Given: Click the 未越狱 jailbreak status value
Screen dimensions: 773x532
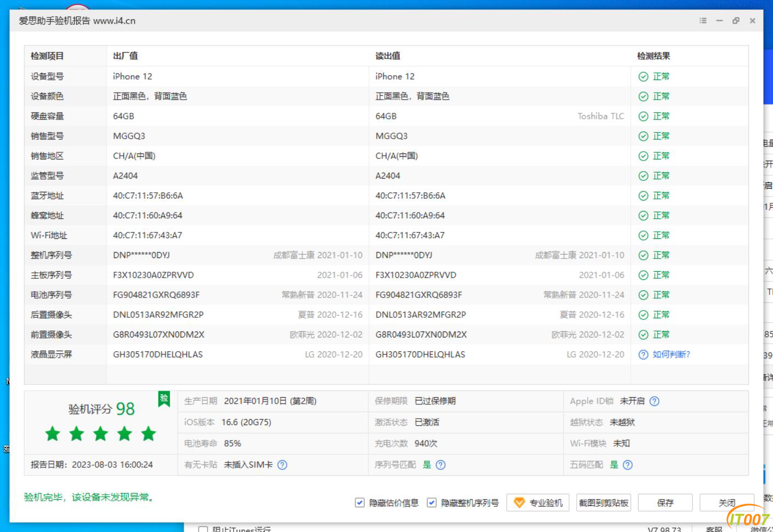Looking at the screenshot, I should click(622, 422).
